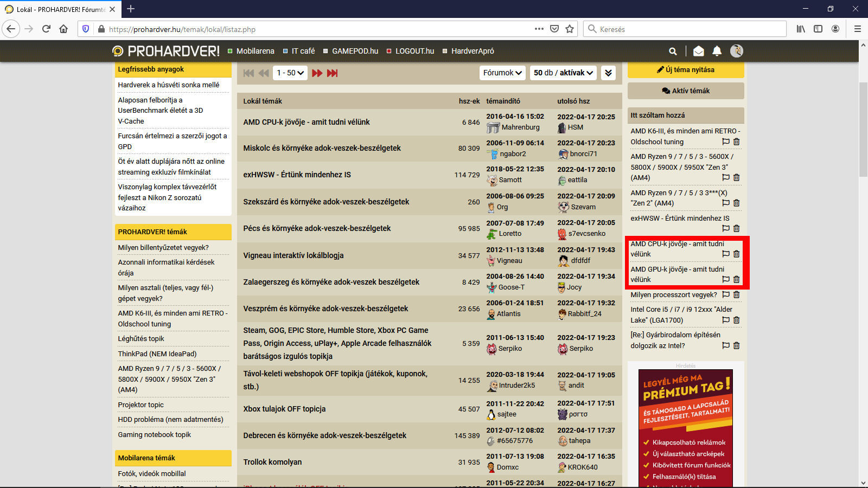Click post count 114 729 of exHWSW
The width and height of the screenshot is (868, 488).
point(467,175)
